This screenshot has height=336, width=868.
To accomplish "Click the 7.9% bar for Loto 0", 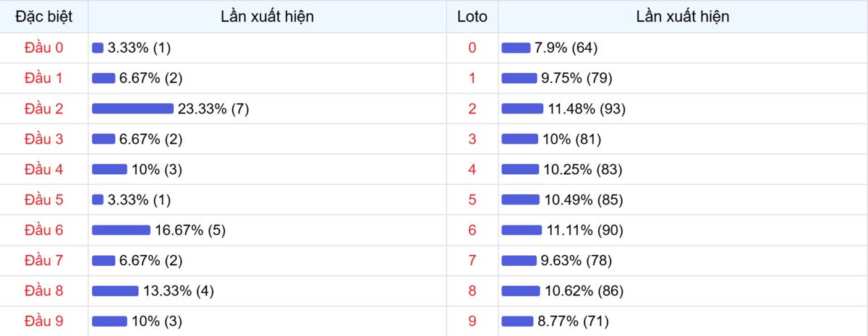I will [x=516, y=48].
